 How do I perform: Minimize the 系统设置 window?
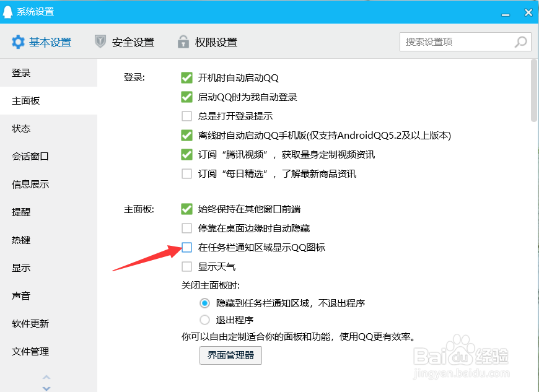pyautogui.click(x=506, y=14)
